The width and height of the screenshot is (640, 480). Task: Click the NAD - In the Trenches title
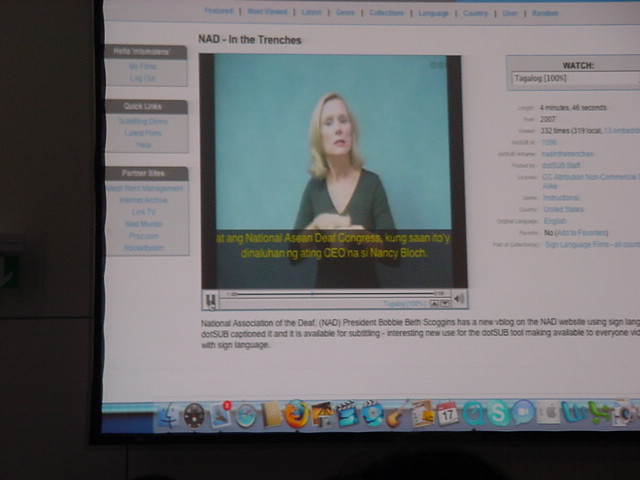coord(250,40)
